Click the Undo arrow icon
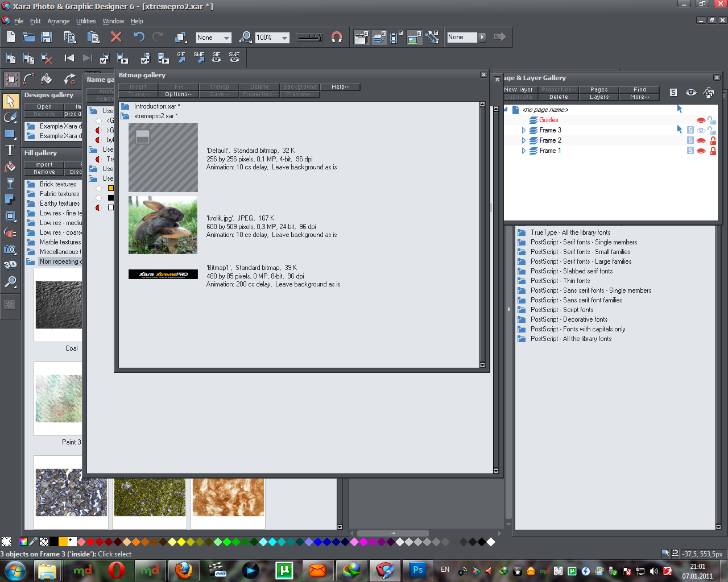 (x=139, y=37)
